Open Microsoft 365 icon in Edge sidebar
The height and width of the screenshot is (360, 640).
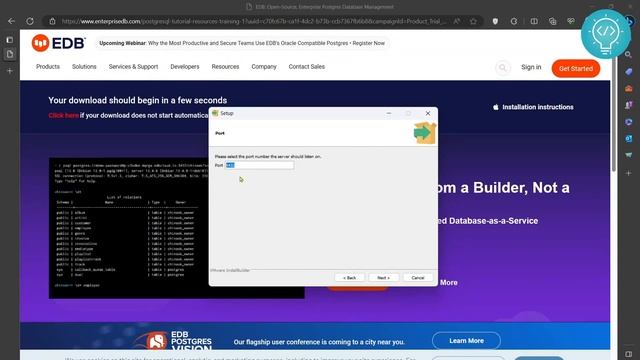pyautogui.click(x=629, y=122)
